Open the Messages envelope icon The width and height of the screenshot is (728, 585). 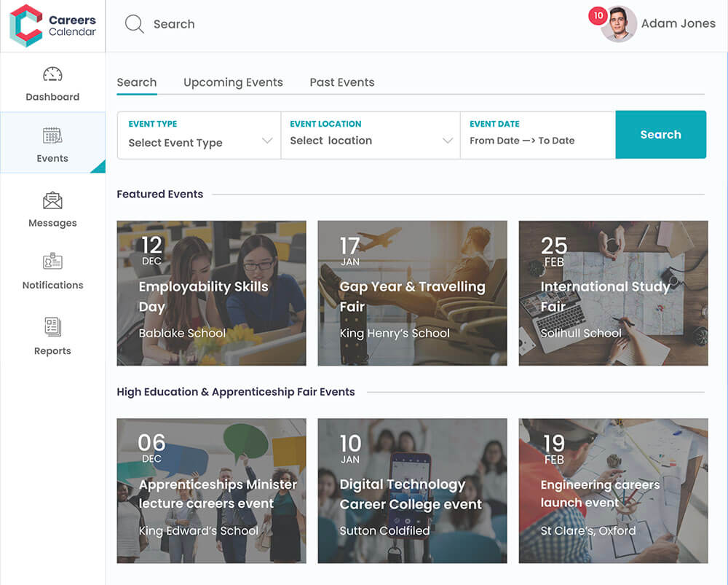(52, 200)
